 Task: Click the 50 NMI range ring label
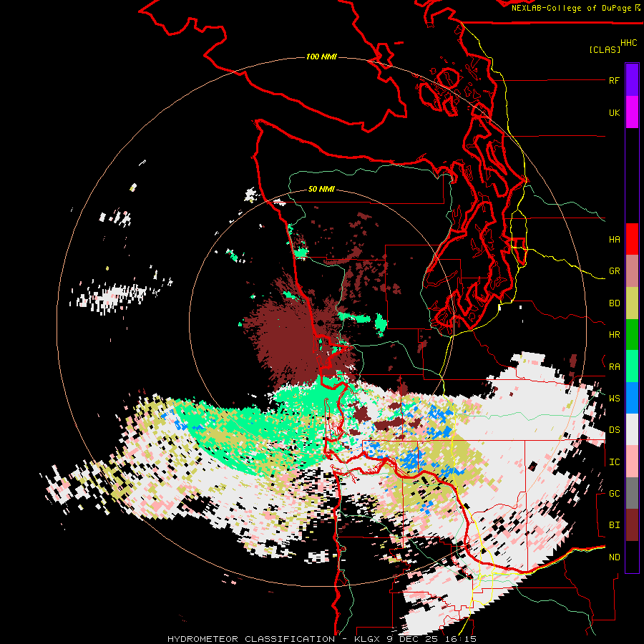(x=321, y=189)
